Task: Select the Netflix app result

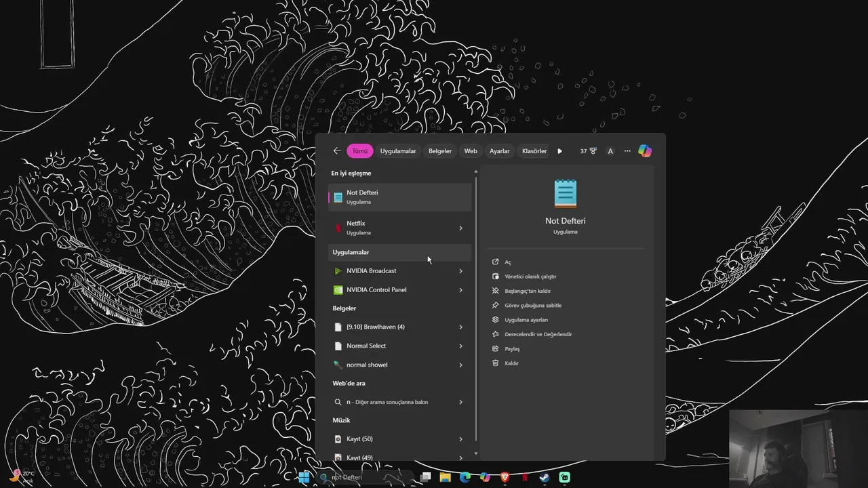Action: click(x=400, y=228)
